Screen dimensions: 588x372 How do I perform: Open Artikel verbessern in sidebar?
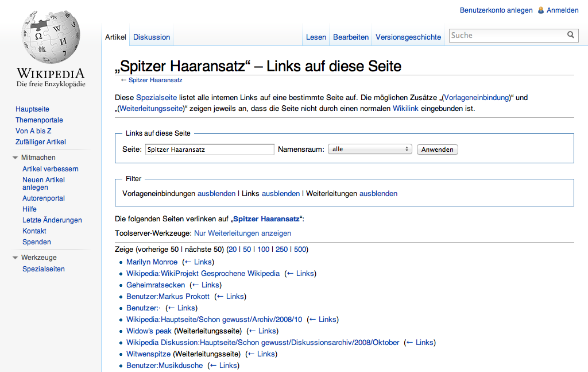[51, 169]
